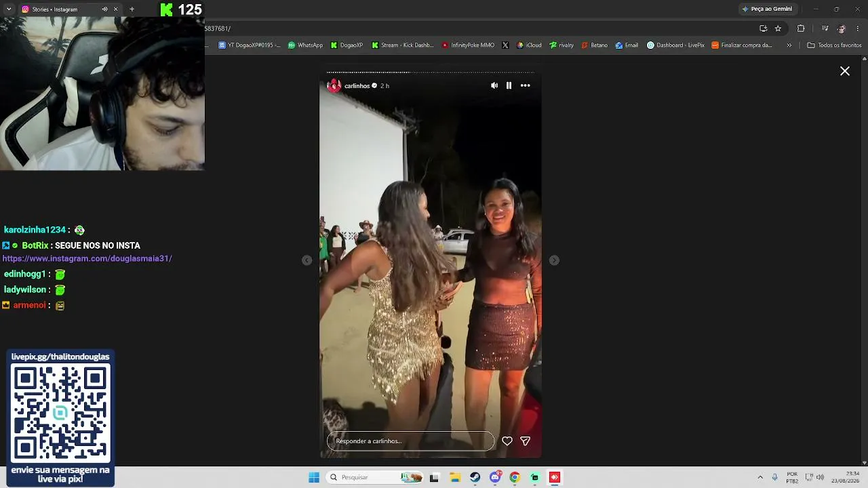Open the red app icon in the taskbar
Screen dimensions: 868x488
coord(555,477)
